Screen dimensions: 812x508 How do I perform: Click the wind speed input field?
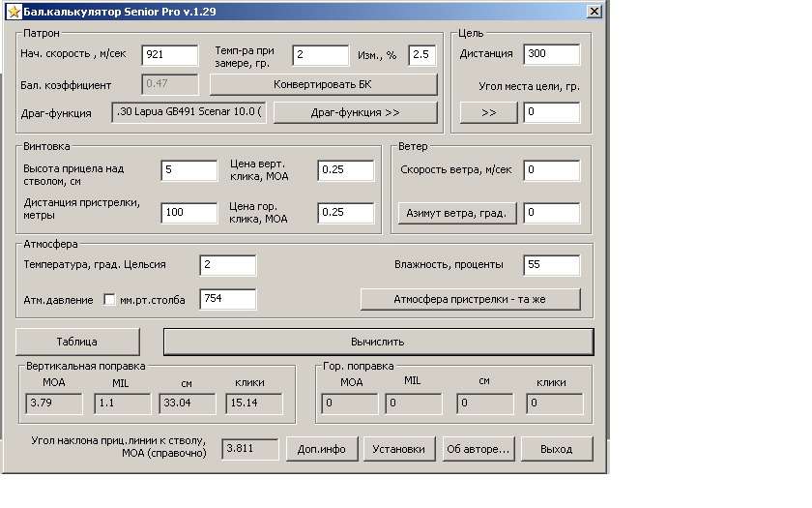click(551, 171)
